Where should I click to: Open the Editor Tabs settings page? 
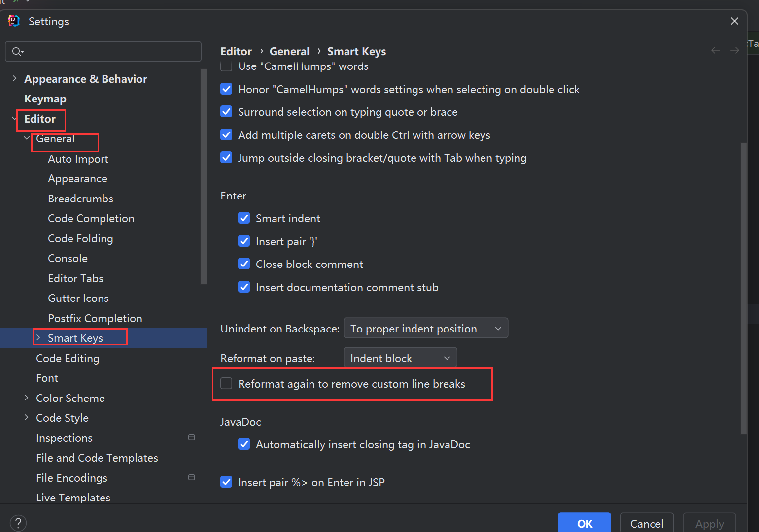[75, 278]
